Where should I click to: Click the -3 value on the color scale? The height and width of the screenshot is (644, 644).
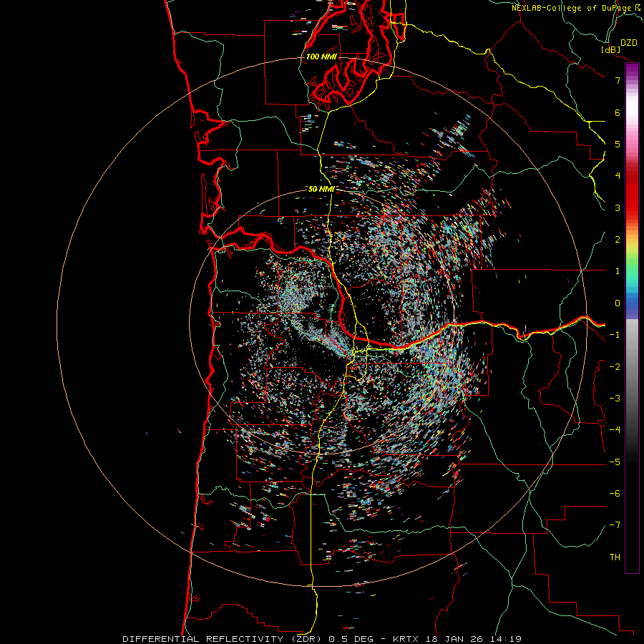click(615, 399)
